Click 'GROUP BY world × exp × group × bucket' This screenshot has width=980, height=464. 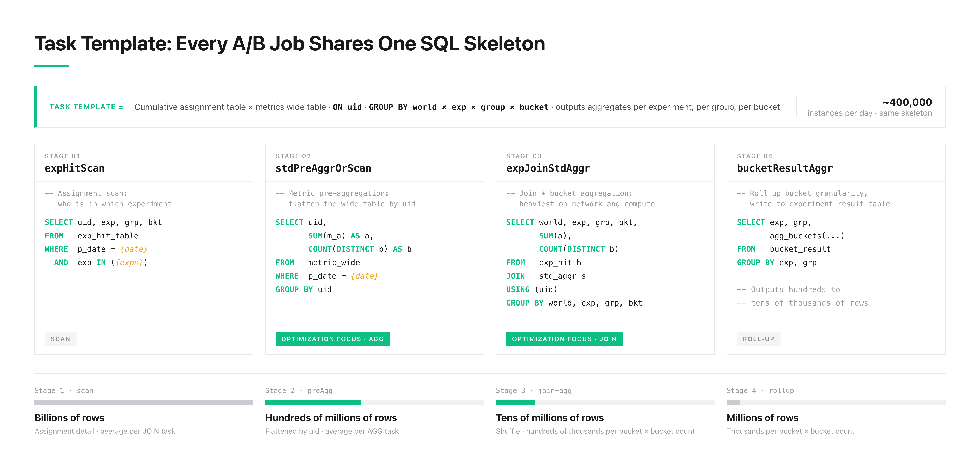tap(458, 107)
